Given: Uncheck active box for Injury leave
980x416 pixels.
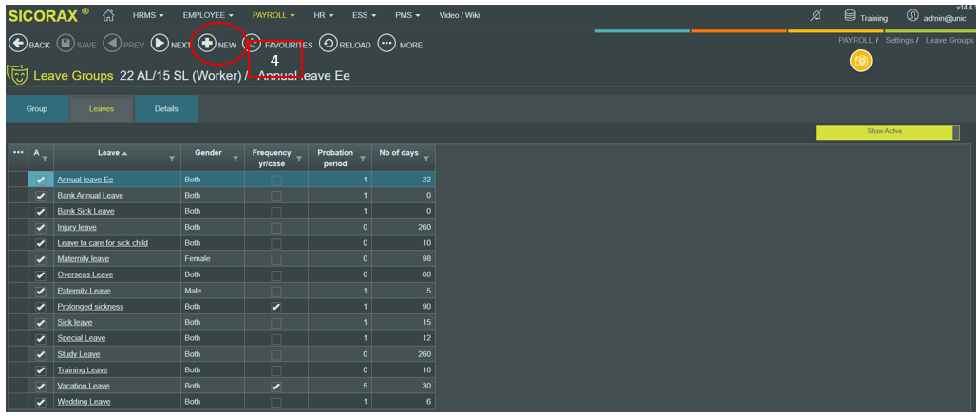Looking at the screenshot, I should point(41,227).
